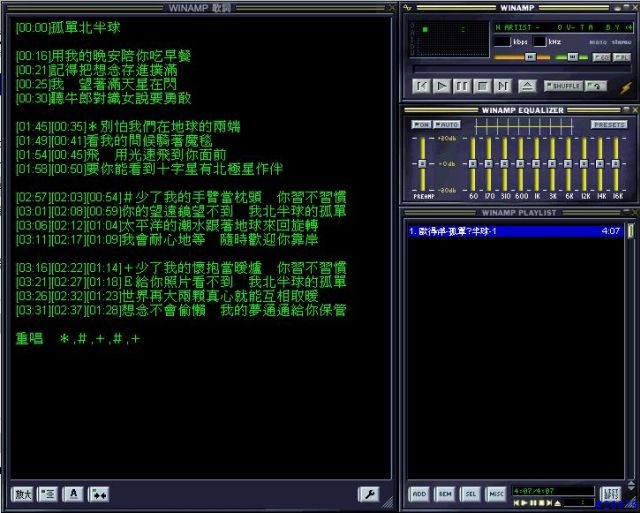Click the 放大 enlarge button in lyrics window

tap(23, 495)
